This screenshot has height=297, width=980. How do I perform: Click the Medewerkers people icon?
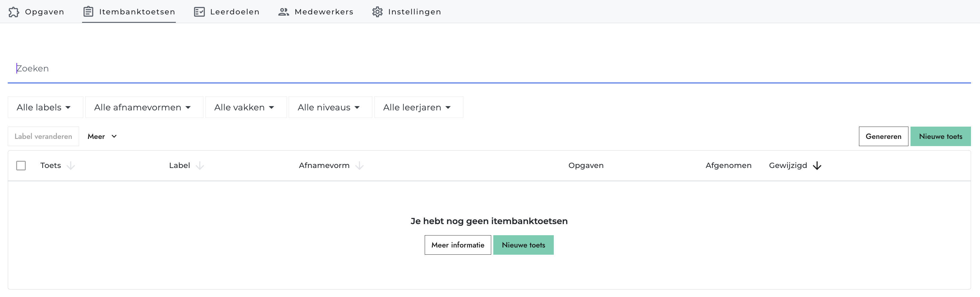[x=283, y=12]
